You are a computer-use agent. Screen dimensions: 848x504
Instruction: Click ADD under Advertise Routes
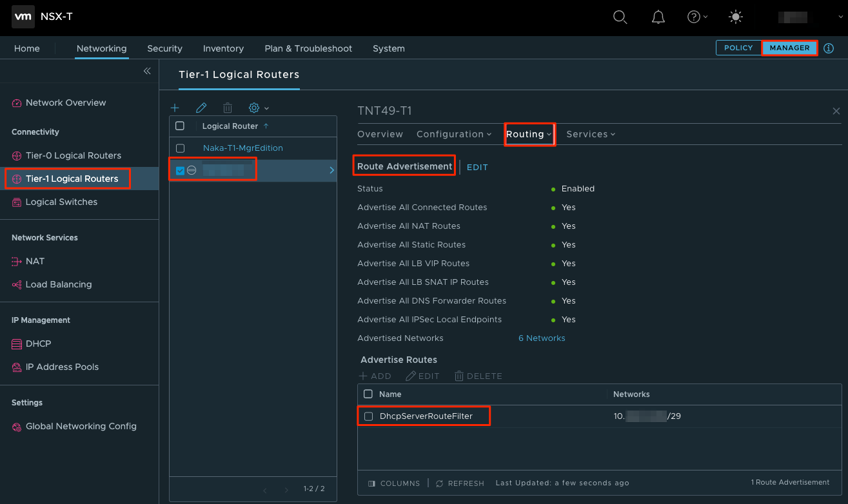(x=375, y=376)
